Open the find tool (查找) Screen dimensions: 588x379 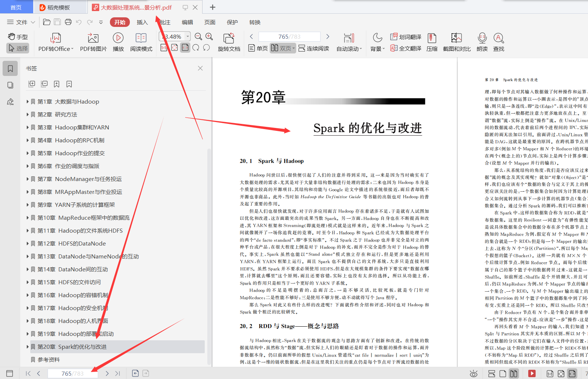point(499,42)
